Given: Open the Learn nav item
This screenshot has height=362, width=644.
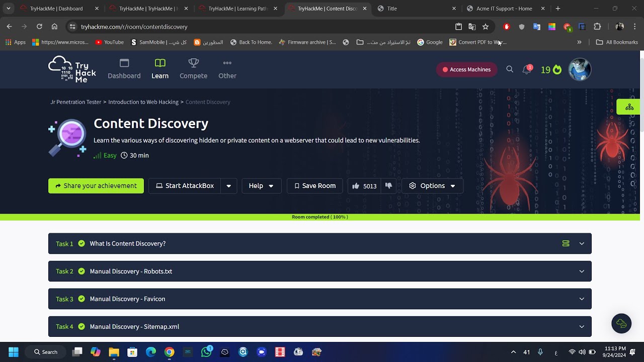Looking at the screenshot, I should [x=160, y=69].
